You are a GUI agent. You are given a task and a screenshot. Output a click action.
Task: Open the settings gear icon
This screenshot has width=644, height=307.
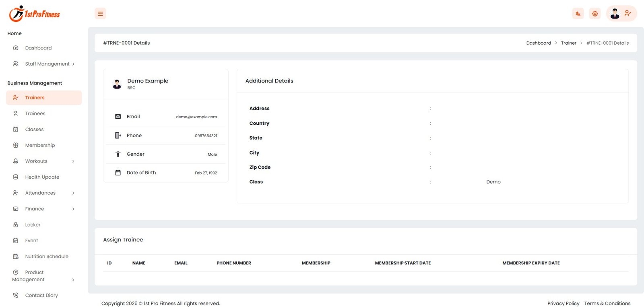coord(595,14)
